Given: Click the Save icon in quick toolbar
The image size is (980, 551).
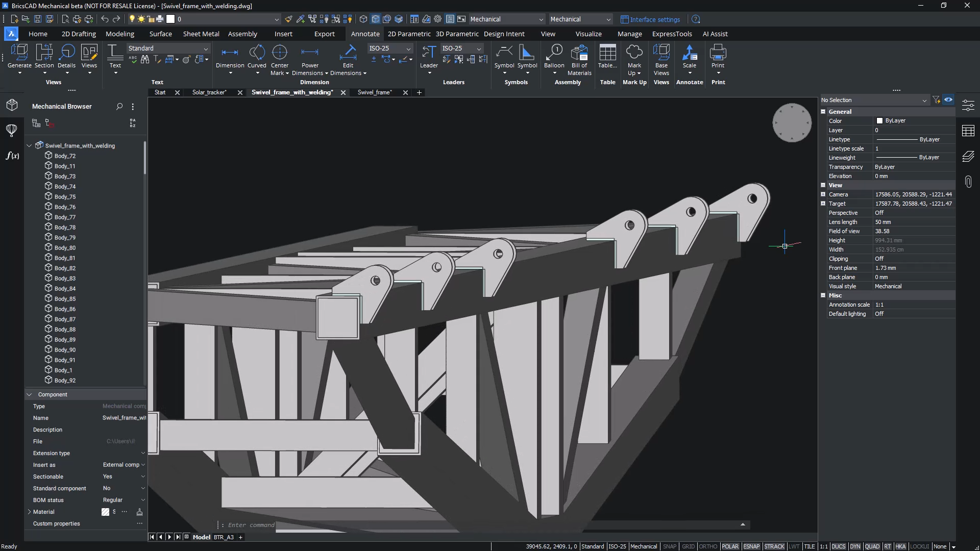Looking at the screenshot, I should (x=38, y=19).
